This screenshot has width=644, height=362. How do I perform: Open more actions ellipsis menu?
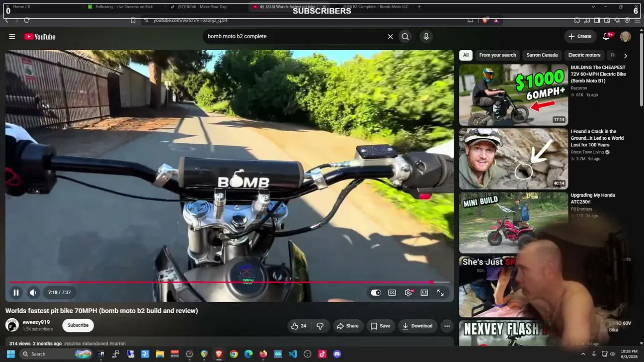447,326
